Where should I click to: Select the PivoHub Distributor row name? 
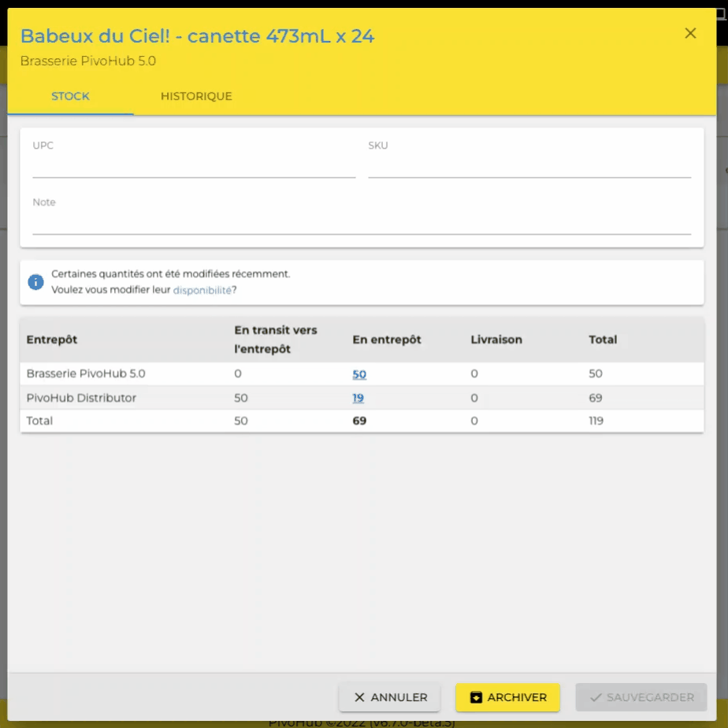(x=81, y=398)
